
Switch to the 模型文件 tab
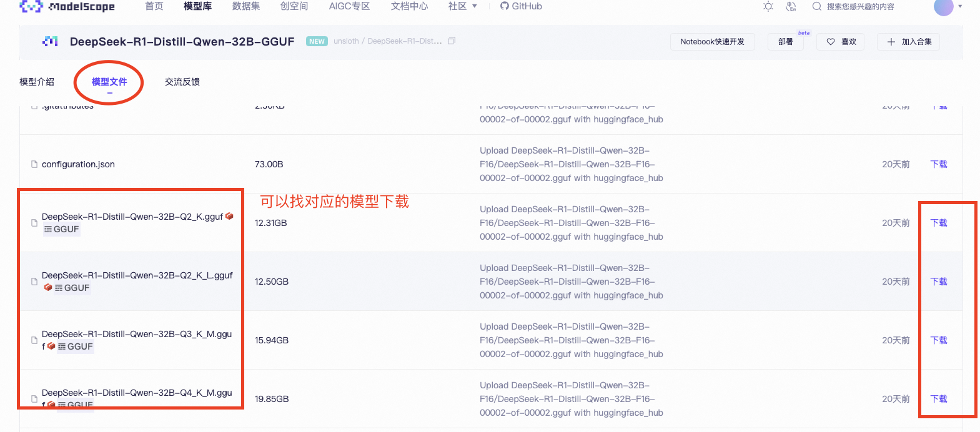click(x=109, y=82)
